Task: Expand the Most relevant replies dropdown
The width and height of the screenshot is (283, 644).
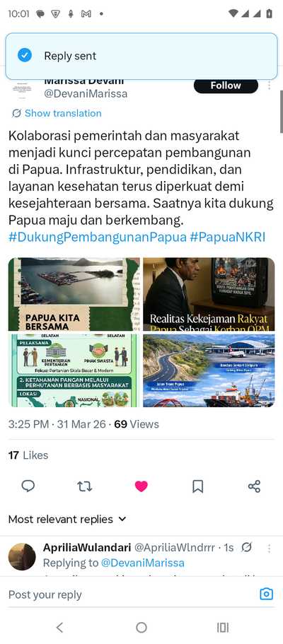Action: [67, 519]
